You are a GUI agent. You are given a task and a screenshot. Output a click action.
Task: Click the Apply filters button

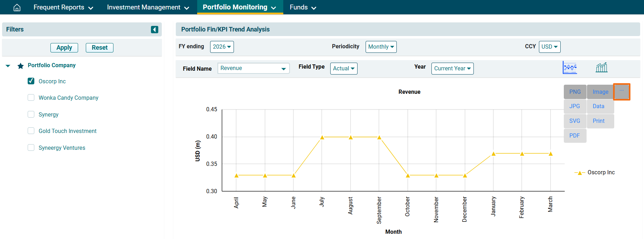[64, 48]
